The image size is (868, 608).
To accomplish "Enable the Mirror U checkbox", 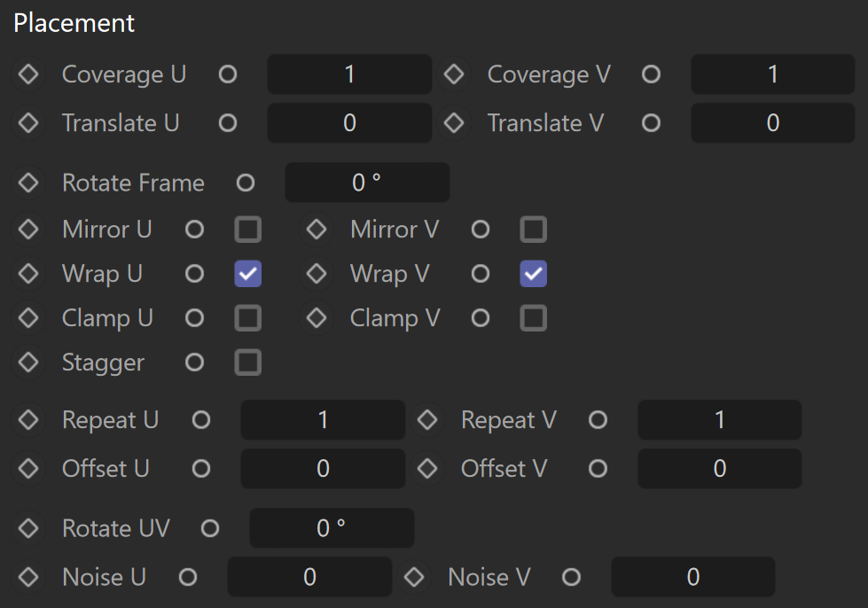I will click(248, 229).
